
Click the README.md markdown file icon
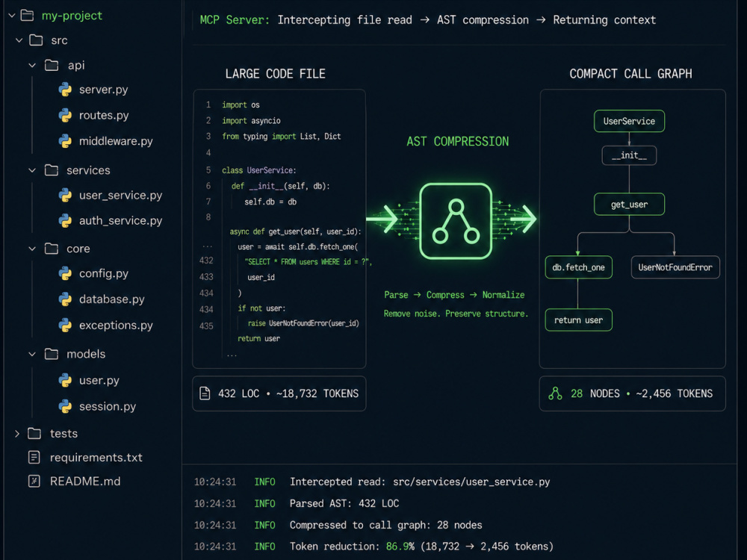point(34,481)
